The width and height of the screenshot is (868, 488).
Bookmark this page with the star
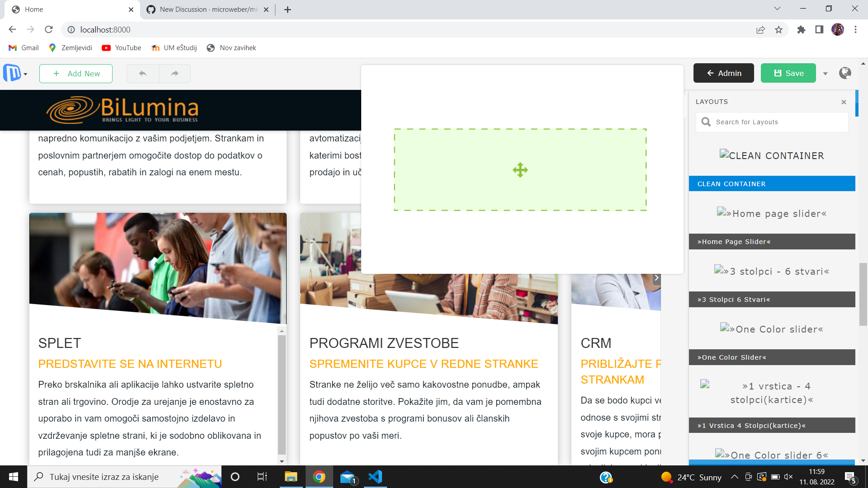coord(778,30)
